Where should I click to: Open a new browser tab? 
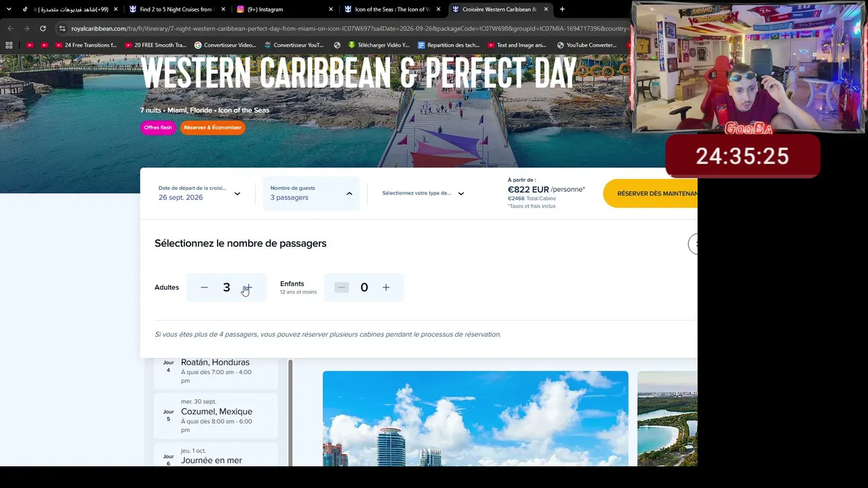click(562, 9)
